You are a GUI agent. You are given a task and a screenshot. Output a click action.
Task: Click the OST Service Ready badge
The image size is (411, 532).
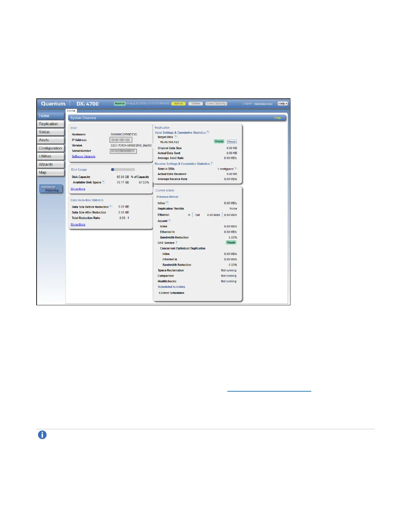click(231, 242)
